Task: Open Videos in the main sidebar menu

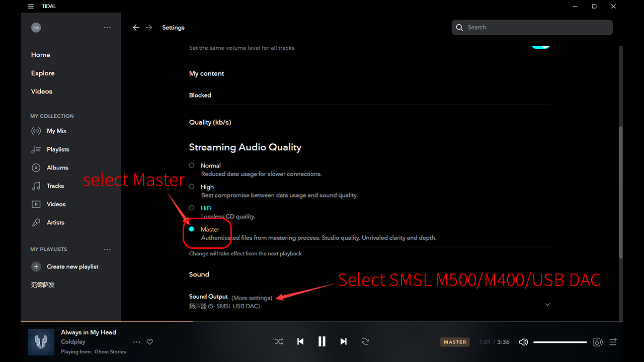Action: 42,92
